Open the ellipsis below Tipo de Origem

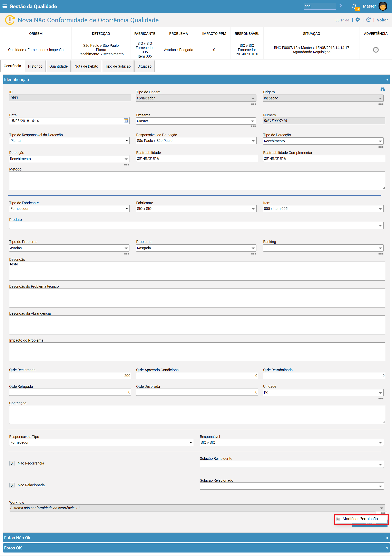point(254,104)
